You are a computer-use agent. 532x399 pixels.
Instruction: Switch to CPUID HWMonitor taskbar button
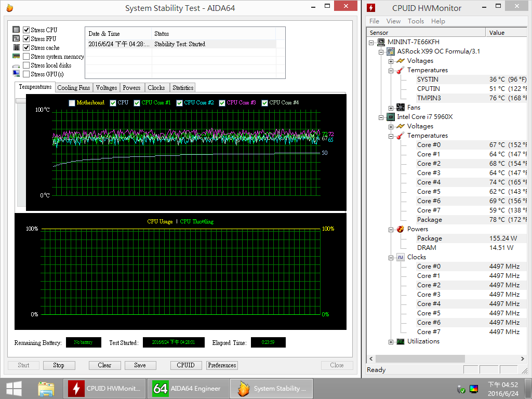click(104, 389)
